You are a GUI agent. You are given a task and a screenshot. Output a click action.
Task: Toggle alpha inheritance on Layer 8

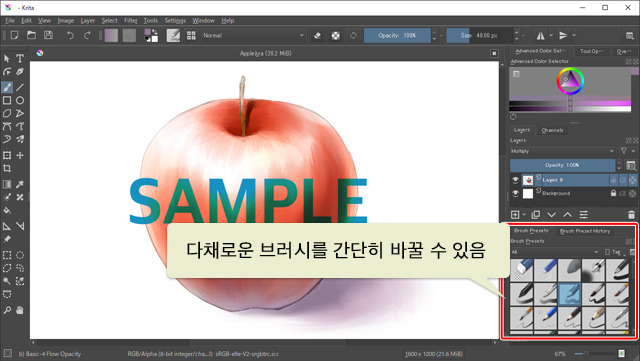click(623, 180)
